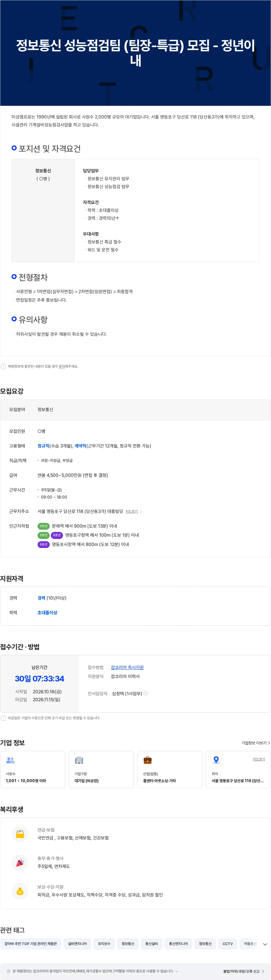271x980 pixels.
Task: Click the 산업(업종) 콜센터 card
Action: click(170, 769)
